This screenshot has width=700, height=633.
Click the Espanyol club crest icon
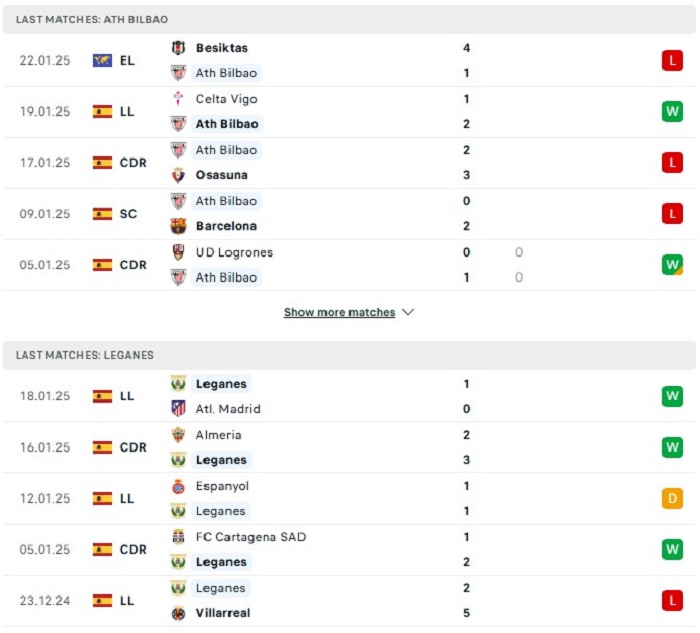point(178,486)
